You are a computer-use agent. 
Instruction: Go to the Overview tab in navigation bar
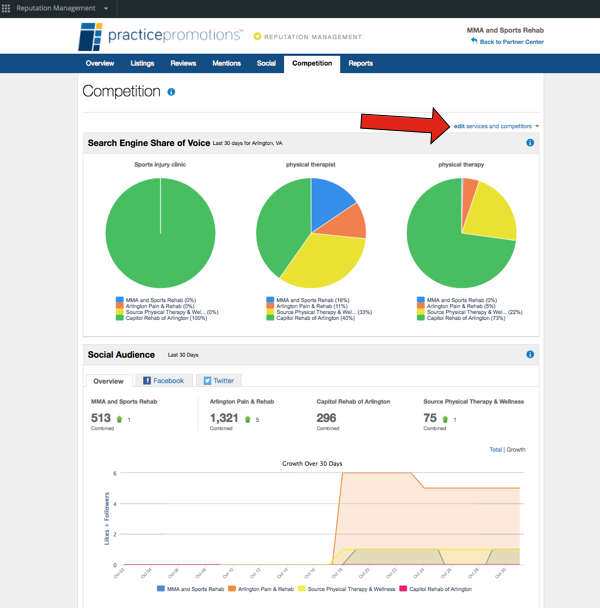100,63
